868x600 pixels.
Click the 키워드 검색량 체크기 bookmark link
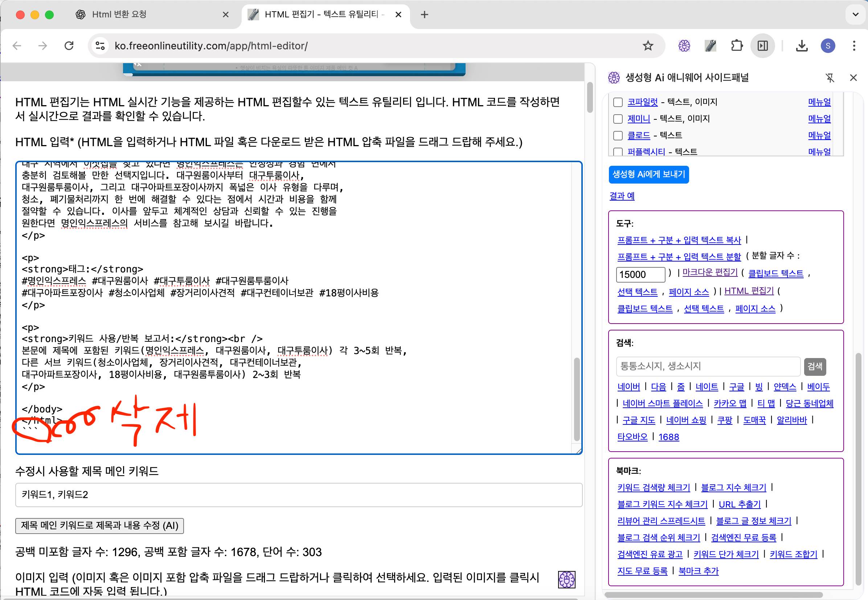(654, 488)
